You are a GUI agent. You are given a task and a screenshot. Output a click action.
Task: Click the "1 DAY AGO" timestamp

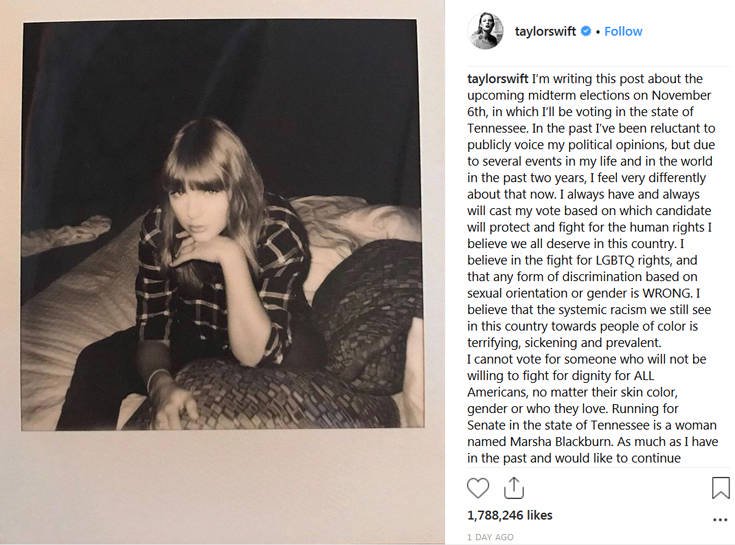click(x=490, y=537)
